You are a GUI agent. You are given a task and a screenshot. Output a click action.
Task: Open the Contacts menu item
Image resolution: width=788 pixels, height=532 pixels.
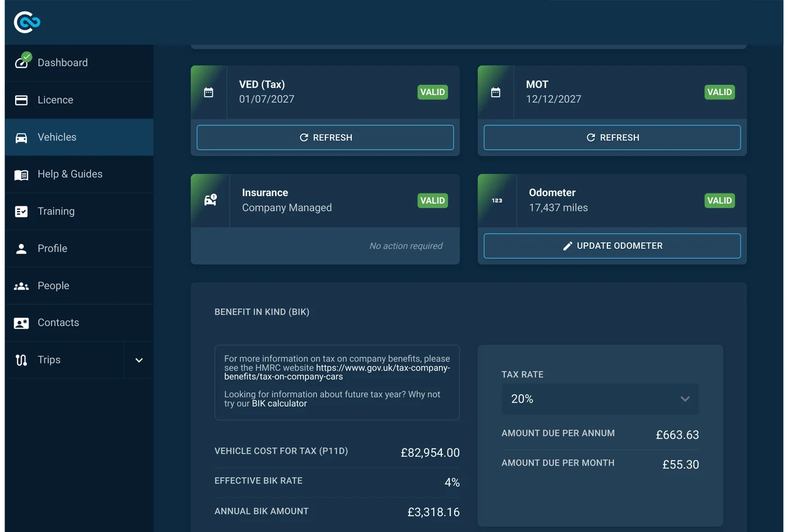click(79, 323)
